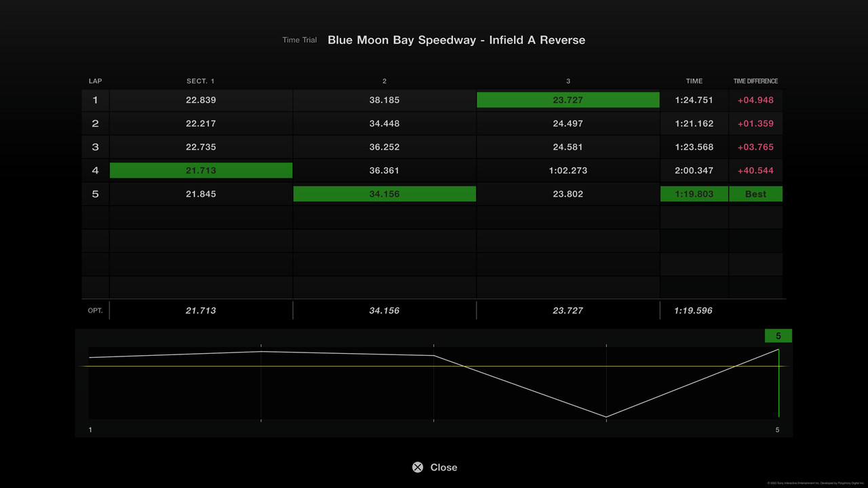Click lap 4 total time 2:00.347
The height and width of the screenshot is (488, 868).
[694, 170]
